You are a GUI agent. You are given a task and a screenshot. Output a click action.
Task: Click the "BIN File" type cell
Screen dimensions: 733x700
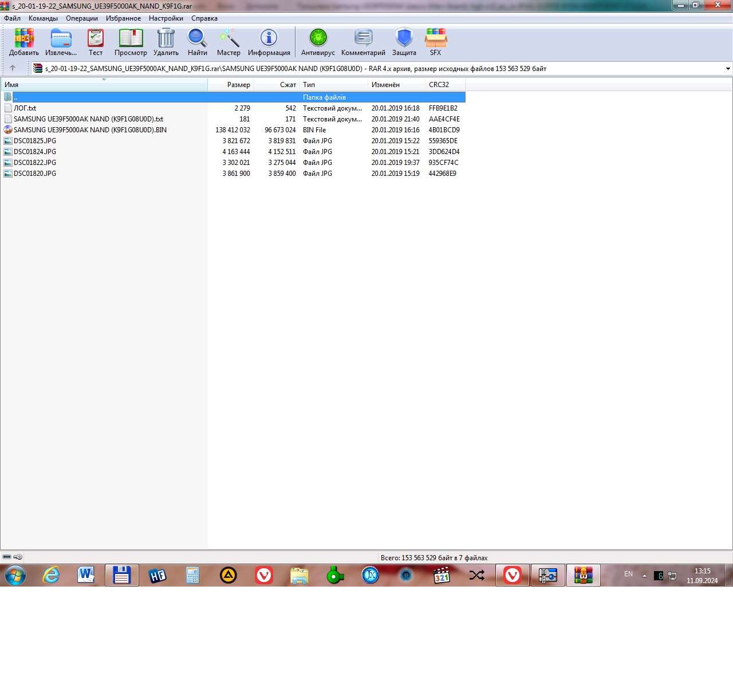(x=314, y=130)
